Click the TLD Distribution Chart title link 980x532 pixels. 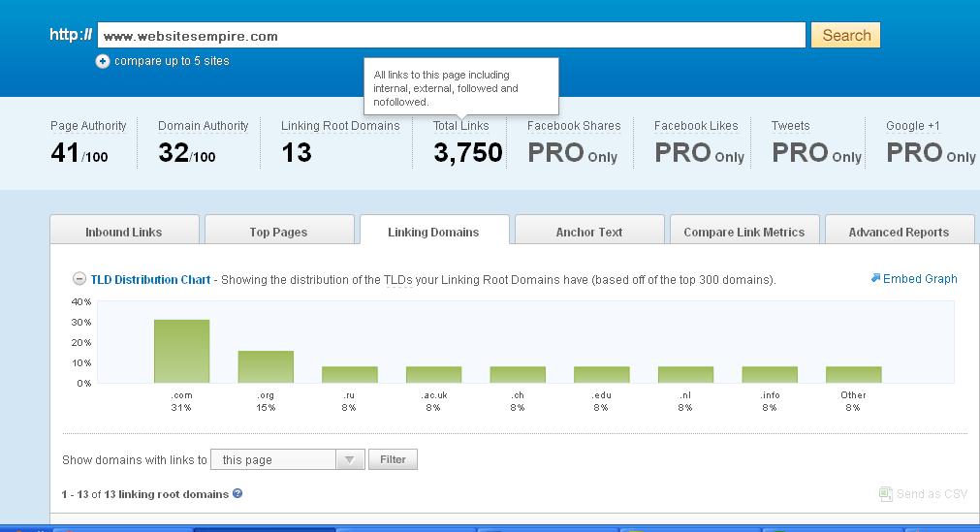click(x=150, y=279)
